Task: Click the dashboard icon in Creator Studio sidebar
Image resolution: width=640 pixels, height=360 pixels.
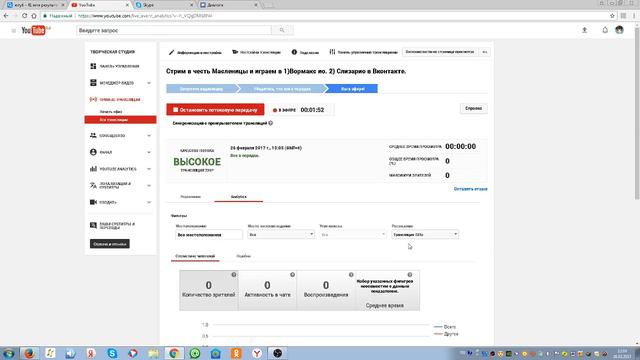Action: click(93, 66)
